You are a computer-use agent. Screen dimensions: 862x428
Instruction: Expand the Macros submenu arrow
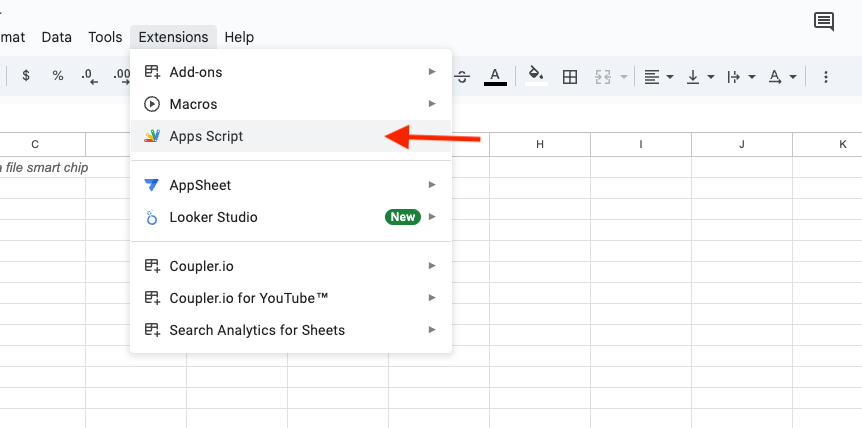tap(432, 103)
